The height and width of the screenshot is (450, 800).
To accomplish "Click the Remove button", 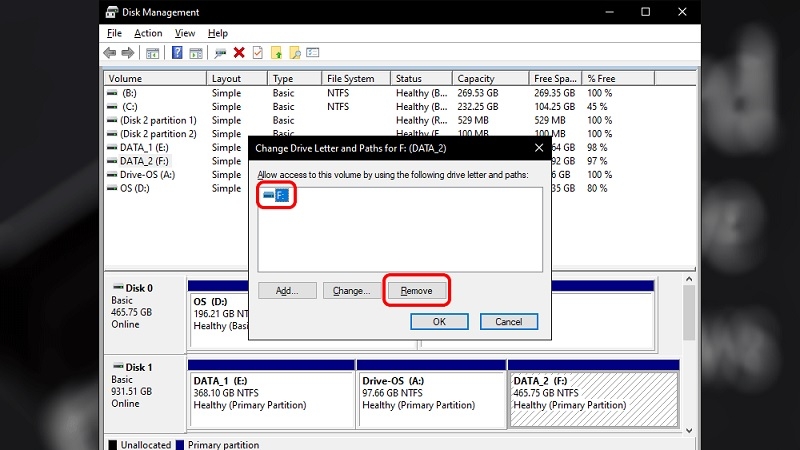I will coord(416,291).
